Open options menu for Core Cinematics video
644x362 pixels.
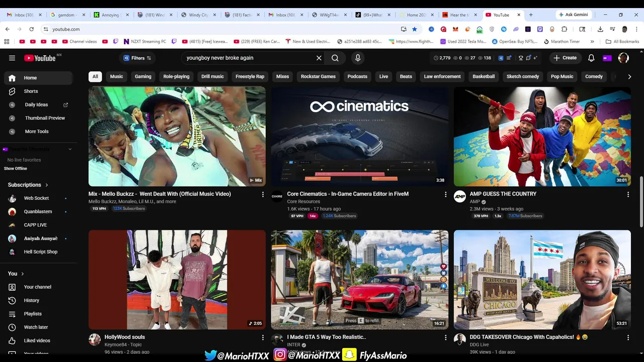coord(445,194)
